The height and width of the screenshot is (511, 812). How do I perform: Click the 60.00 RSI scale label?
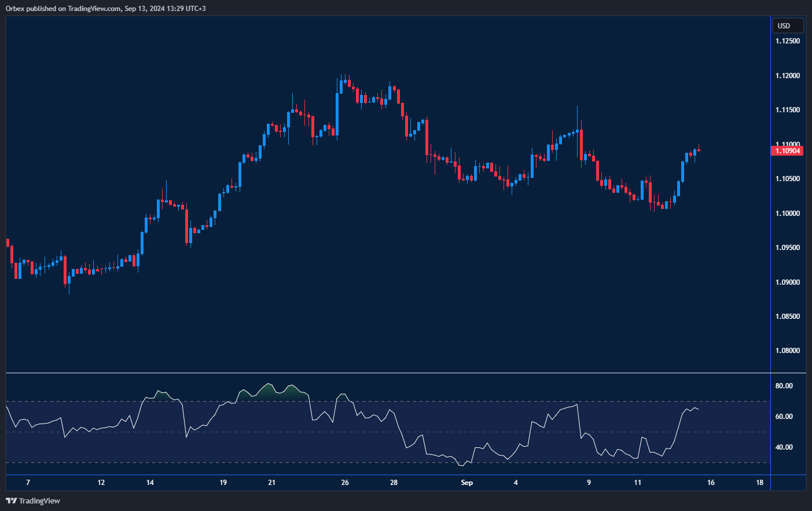click(x=784, y=417)
